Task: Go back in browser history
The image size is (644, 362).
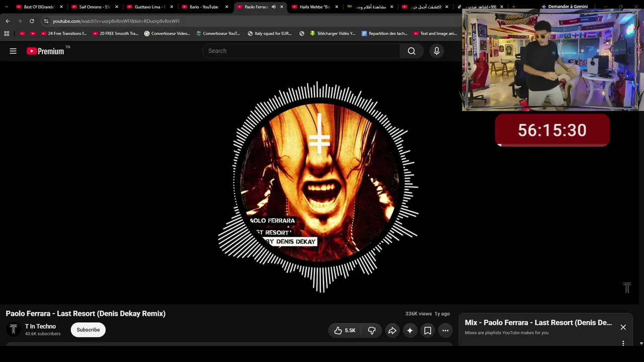Action: point(8,21)
